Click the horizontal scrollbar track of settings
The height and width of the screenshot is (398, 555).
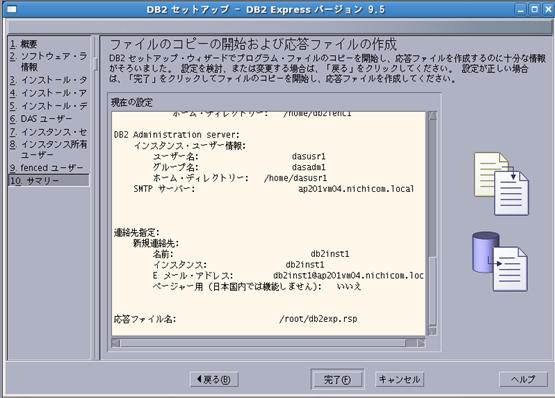pos(268,343)
